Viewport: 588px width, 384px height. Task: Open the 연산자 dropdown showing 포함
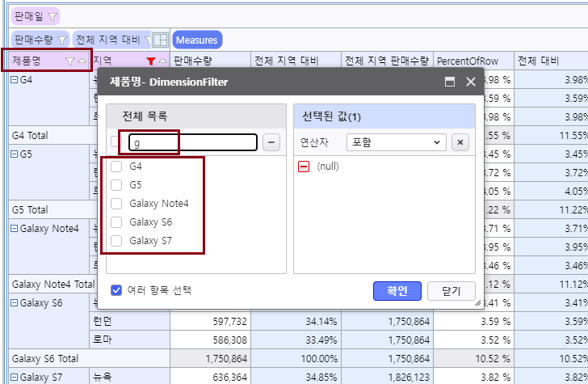[396, 142]
